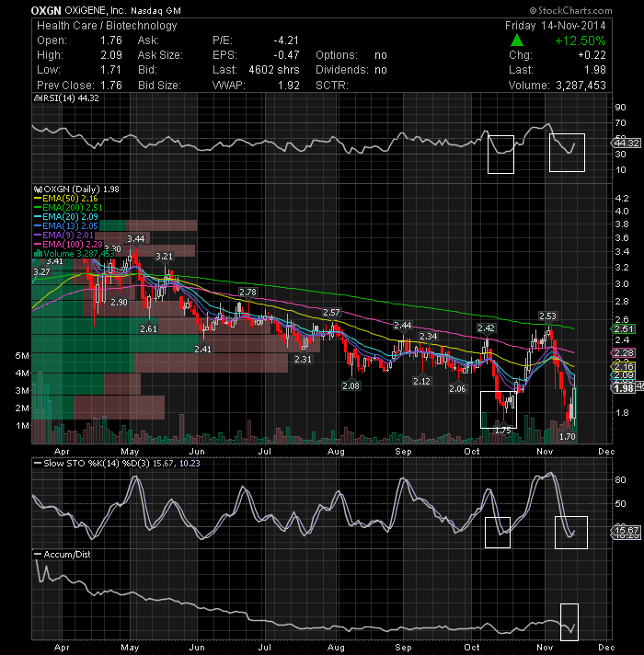The height and width of the screenshot is (655, 644).
Task: Click the Friday 14-Nov-2014 date
Action: click(x=556, y=26)
